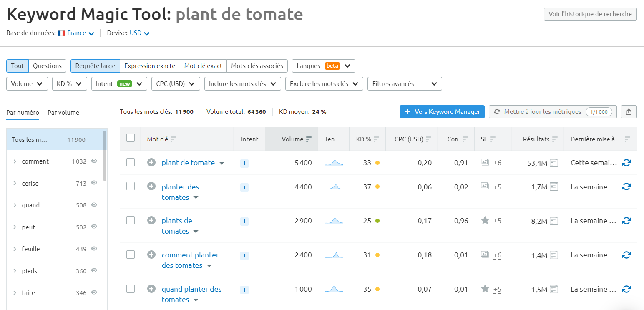This screenshot has height=310, width=644.
Task: Open the 'plant de tomate' keyword link
Action: pos(188,163)
